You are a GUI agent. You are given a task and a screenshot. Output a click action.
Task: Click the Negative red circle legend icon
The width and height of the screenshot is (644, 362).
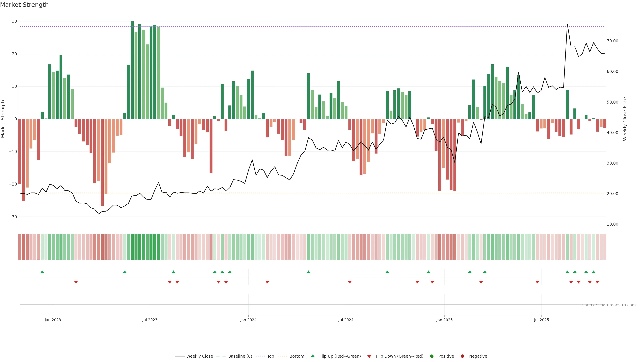tap(462, 356)
